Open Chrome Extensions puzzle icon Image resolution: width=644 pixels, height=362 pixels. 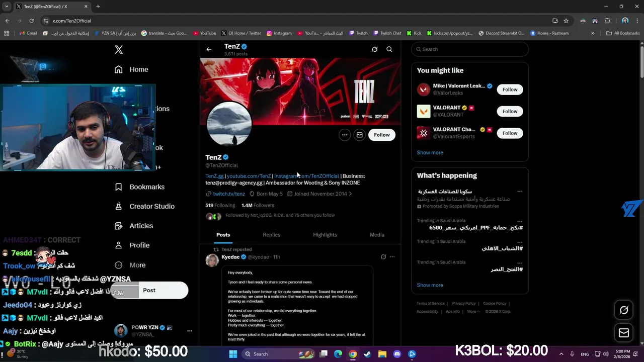pos(607,21)
